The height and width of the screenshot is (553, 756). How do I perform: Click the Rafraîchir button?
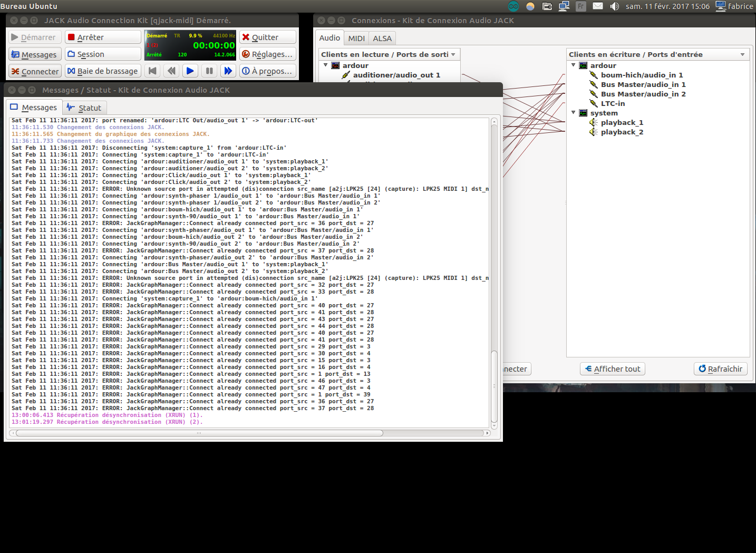721,369
